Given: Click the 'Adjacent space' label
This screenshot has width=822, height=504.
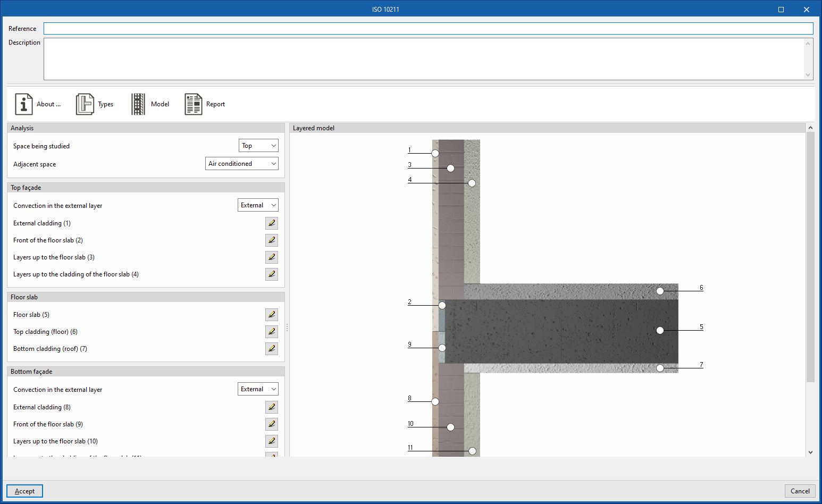Looking at the screenshot, I should [35, 164].
